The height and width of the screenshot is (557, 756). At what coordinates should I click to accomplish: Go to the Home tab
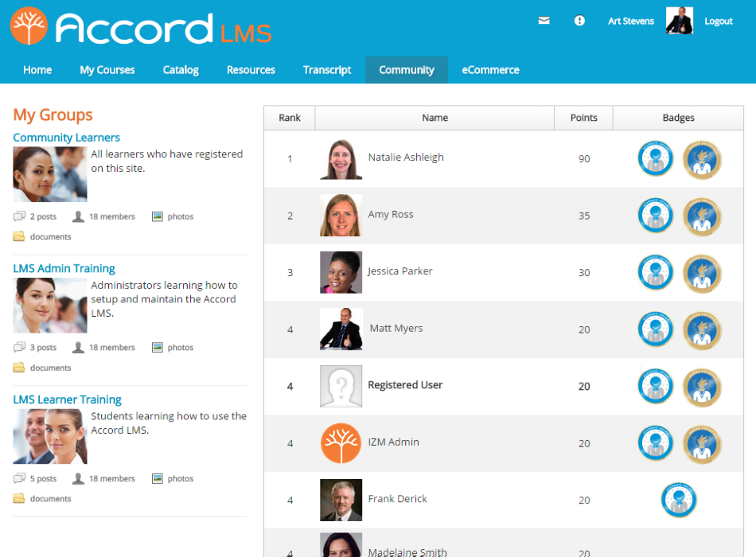(x=37, y=70)
